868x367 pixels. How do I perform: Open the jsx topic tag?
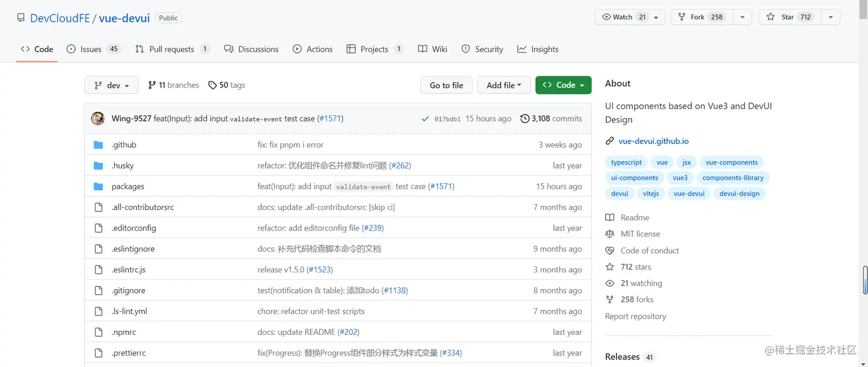687,162
